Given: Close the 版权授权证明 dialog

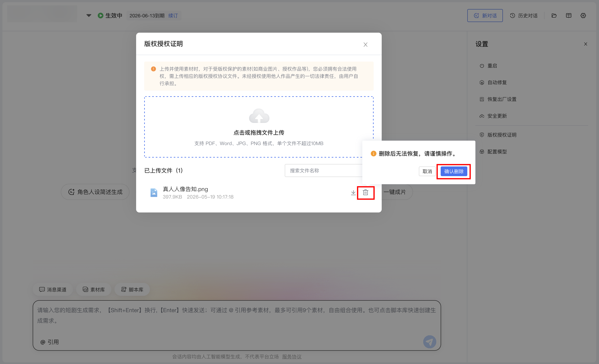Looking at the screenshot, I should click(365, 44).
